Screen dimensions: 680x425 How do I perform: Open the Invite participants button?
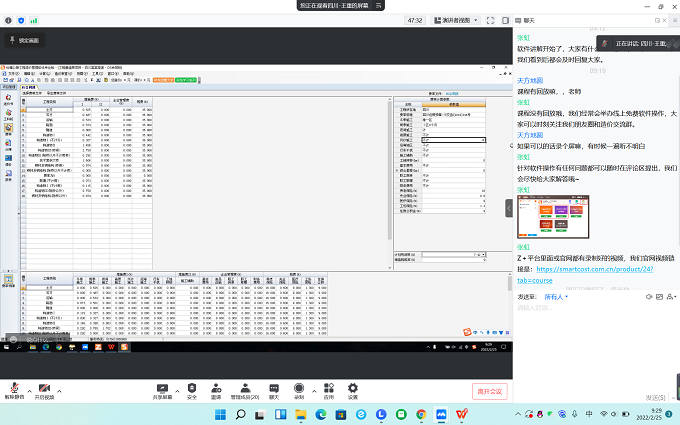click(x=216, y=391)
